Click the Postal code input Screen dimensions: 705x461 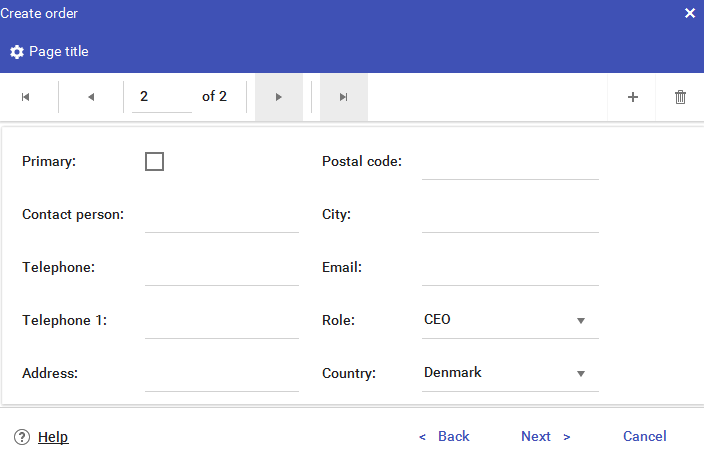510,162
